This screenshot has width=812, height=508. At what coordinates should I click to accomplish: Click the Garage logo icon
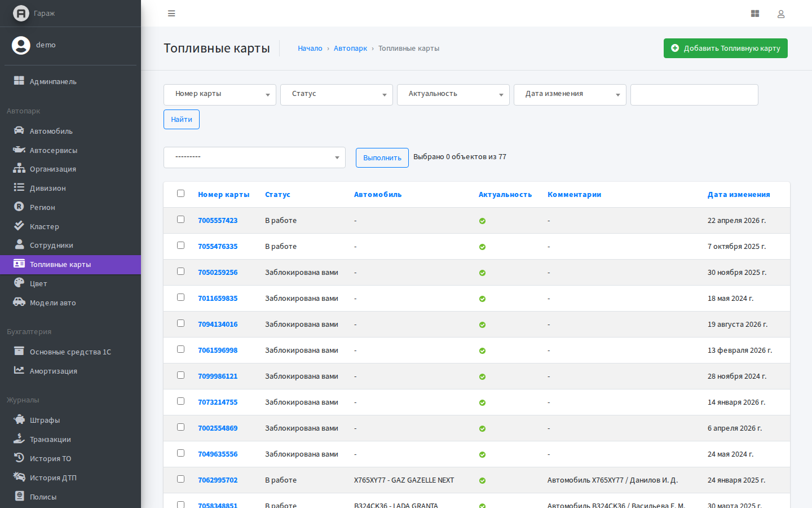click(x=21, y=13)
